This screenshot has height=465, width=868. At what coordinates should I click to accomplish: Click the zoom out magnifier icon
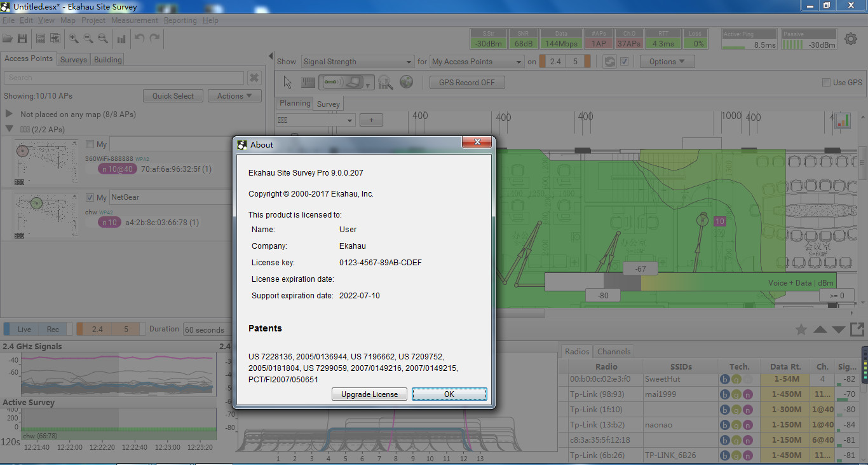(88, 39)
